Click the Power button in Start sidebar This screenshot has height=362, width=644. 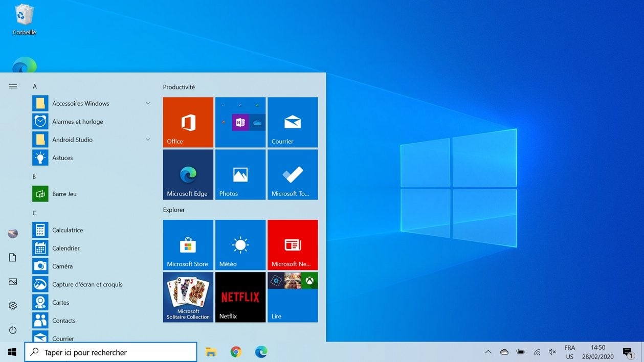[13, 330]
